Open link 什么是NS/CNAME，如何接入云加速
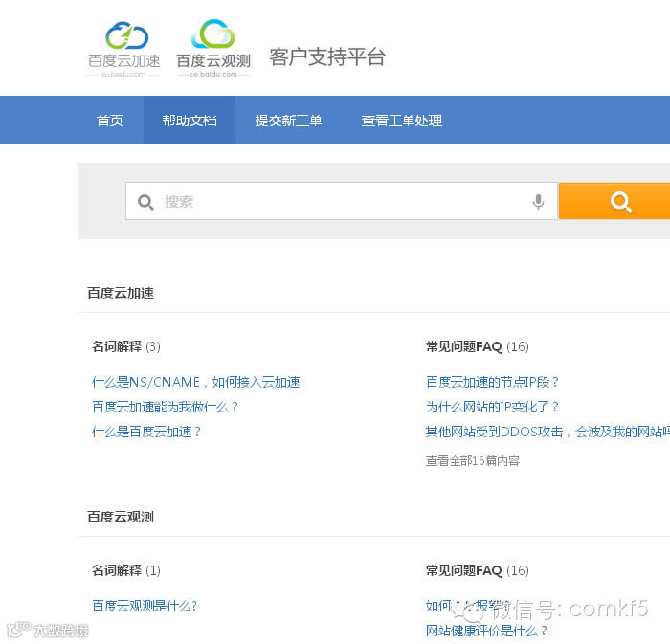Image resolution: width=670 pixels, height=644 pixels. [195, 382]
